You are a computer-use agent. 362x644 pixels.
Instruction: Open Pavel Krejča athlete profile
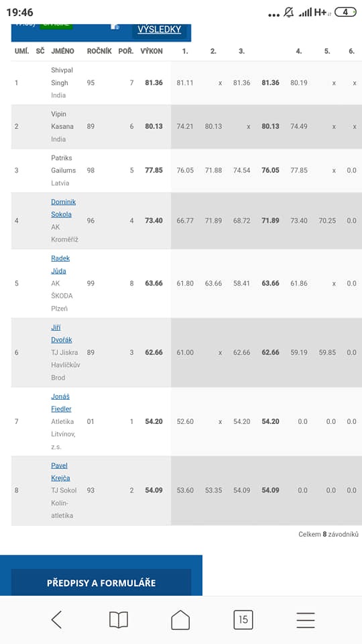pyautogui.click(x=60, y=472)
